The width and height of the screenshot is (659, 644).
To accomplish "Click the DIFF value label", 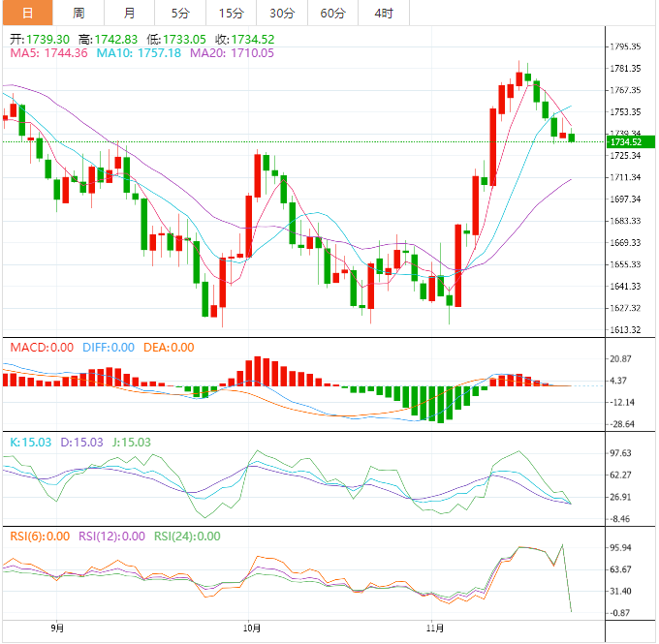I will [x=108, y=348].
